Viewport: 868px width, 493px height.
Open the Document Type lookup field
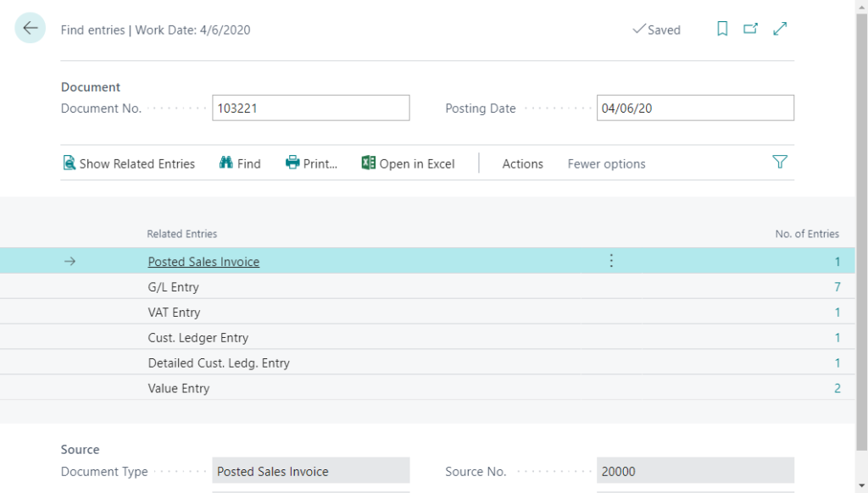coord(310,470)
